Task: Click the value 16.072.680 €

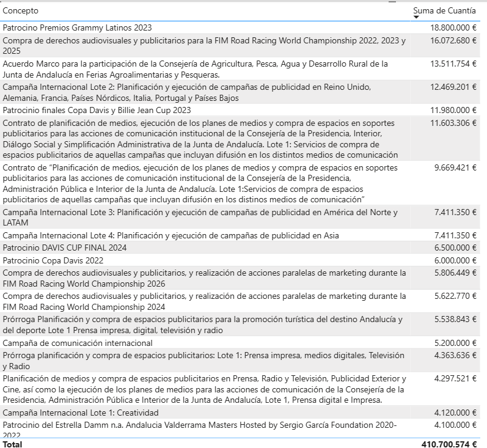Action: click(x=453, y=40)
